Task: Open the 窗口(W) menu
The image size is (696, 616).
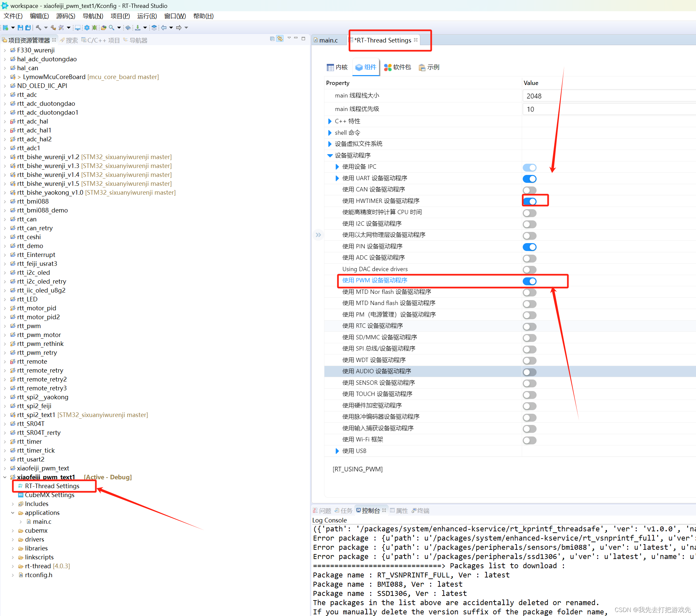Action: (x=174, y=16)
